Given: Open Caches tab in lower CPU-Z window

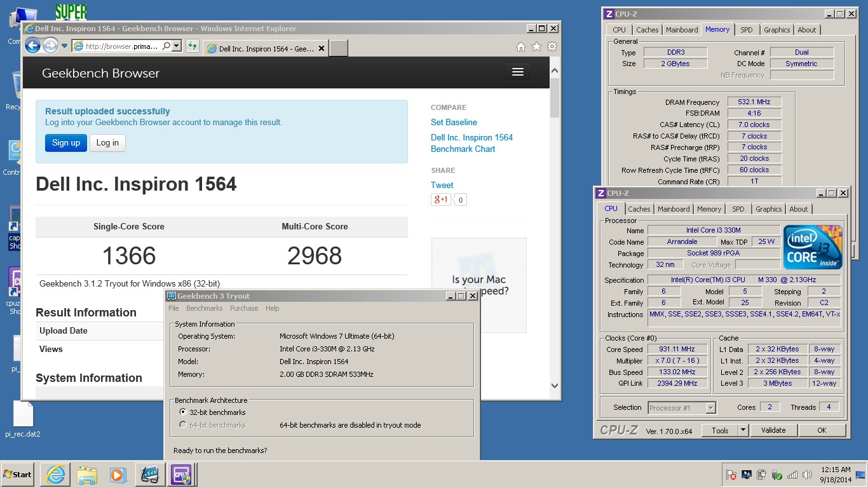Looking at the screenshot, I should pos(639,209).
